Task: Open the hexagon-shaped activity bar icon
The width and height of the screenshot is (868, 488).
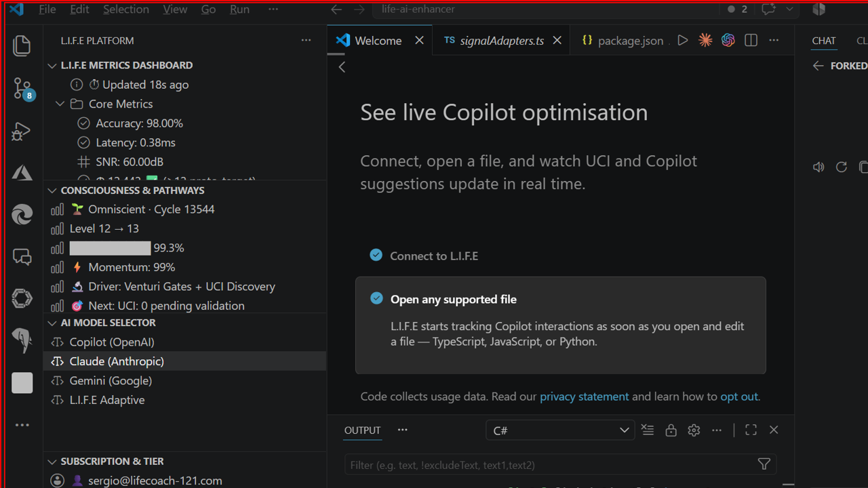Action: click(x=22, y=298)
